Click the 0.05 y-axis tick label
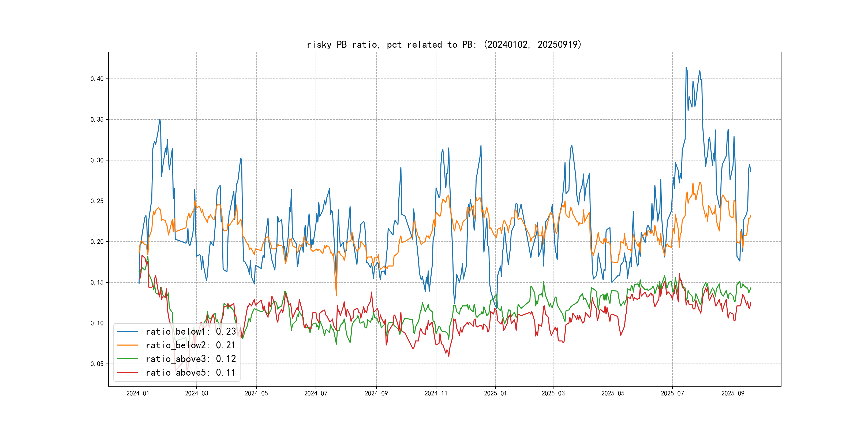Image resolution: width=868 pixels, height=434 pixels. tap(97, 364)
